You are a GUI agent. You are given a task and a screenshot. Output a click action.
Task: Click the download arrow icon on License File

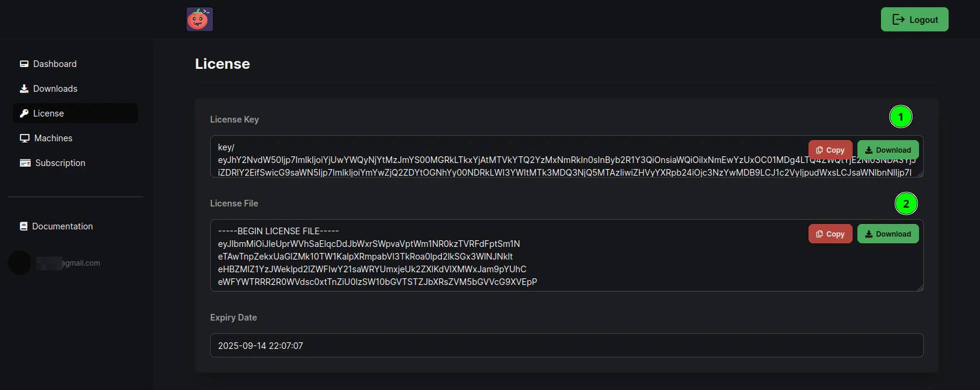pyautogui.click(x=870, y=234)
